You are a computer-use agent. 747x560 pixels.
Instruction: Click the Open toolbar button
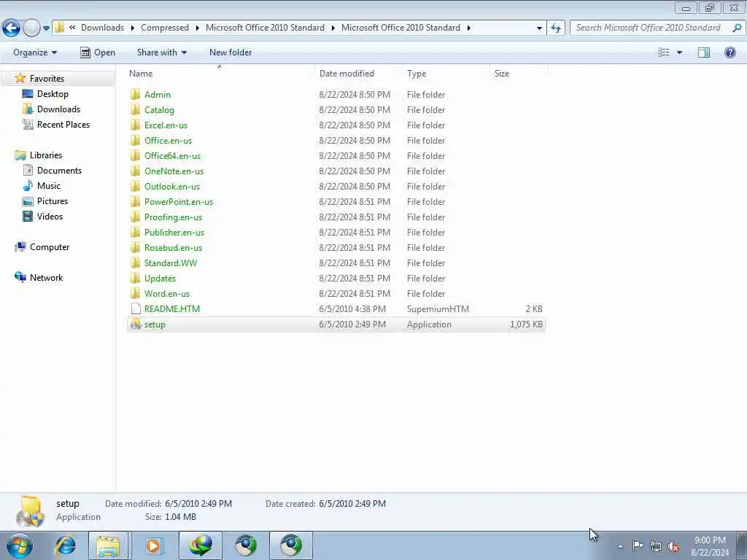point(98,52)
